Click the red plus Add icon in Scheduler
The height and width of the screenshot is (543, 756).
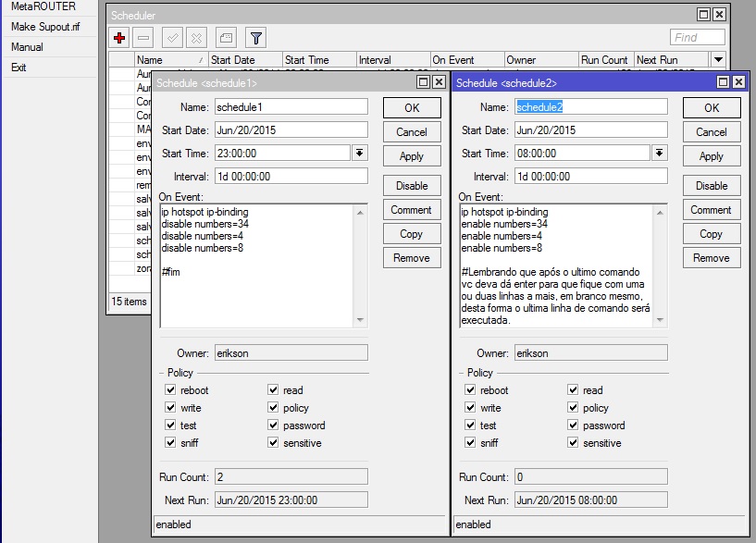pos(119,38)
